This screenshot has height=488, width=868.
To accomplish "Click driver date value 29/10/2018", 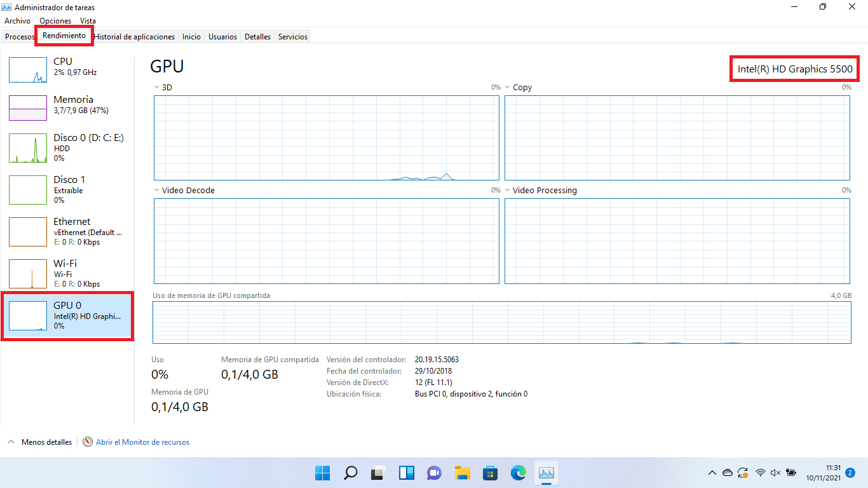I will tap(433, 371).
